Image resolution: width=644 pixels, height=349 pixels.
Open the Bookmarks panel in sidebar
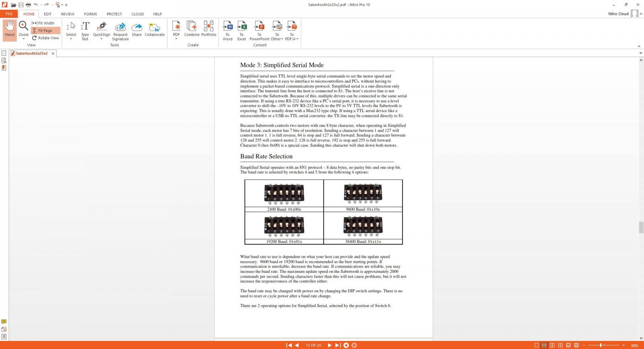click(x=4, y=68)
